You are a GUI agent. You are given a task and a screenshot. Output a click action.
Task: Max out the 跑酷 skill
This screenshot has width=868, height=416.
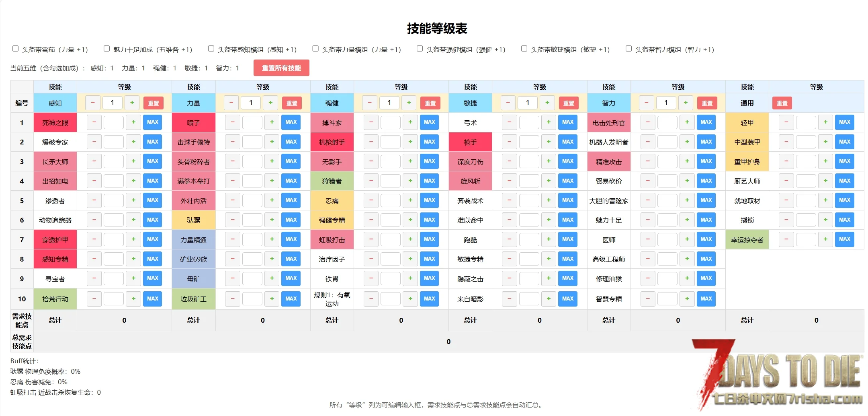(x=567, y=239)
